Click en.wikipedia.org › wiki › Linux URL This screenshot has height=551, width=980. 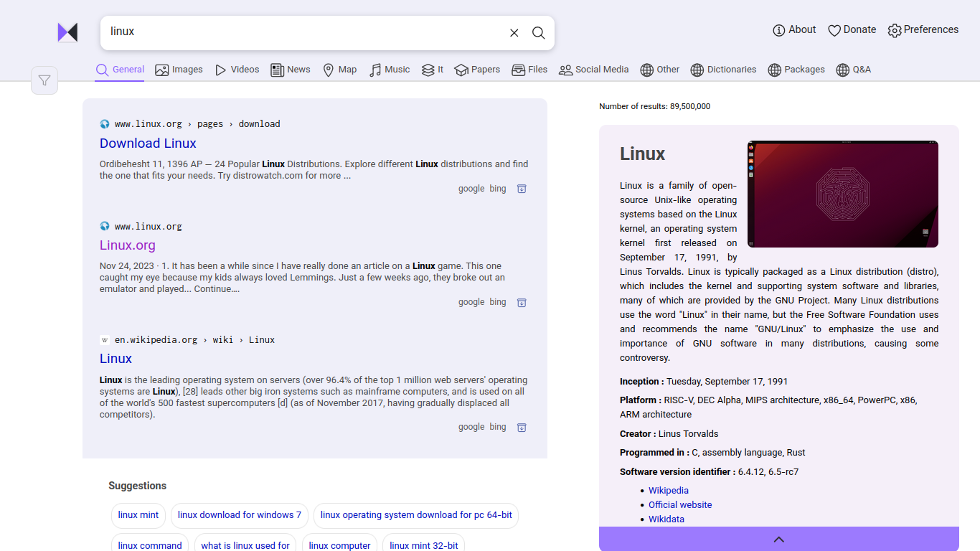coord(194,340)
